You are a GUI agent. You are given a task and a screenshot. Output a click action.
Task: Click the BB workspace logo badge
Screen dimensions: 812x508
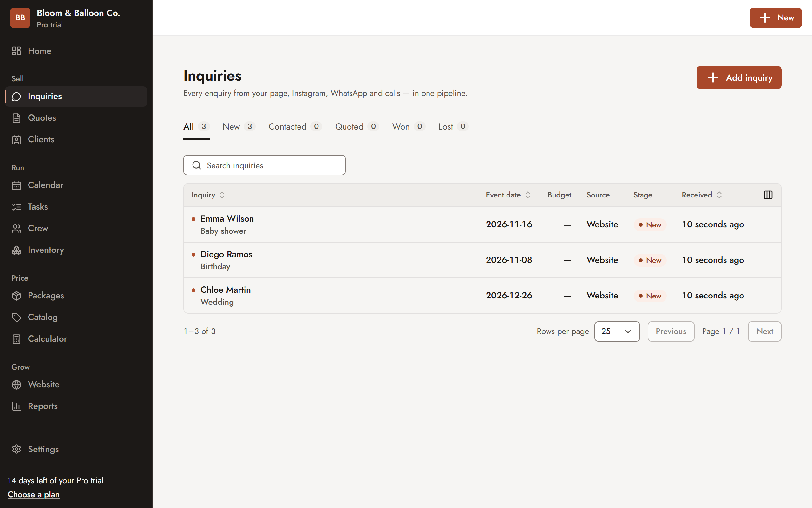[20, 18]
